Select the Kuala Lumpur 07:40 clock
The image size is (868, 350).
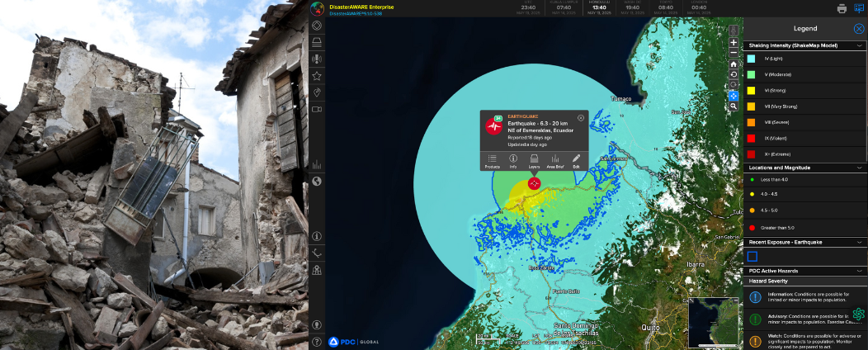(564, 7)
